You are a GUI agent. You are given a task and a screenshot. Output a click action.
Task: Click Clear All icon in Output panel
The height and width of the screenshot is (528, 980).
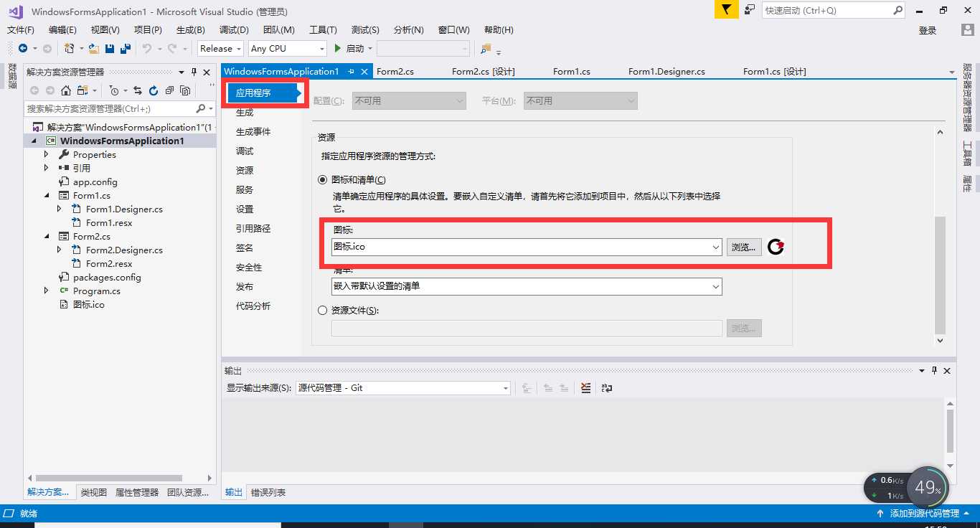[x=586, y=387]
